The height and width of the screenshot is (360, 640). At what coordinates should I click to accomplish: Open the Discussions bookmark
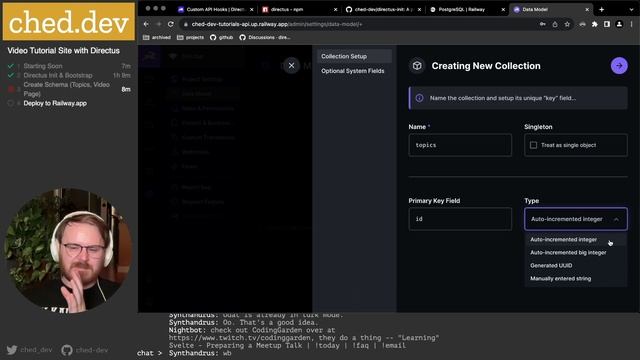point(265,38)
